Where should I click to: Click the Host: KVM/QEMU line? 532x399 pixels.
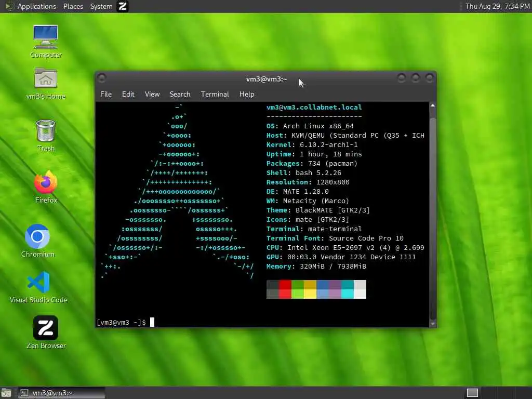click(345, 136)
